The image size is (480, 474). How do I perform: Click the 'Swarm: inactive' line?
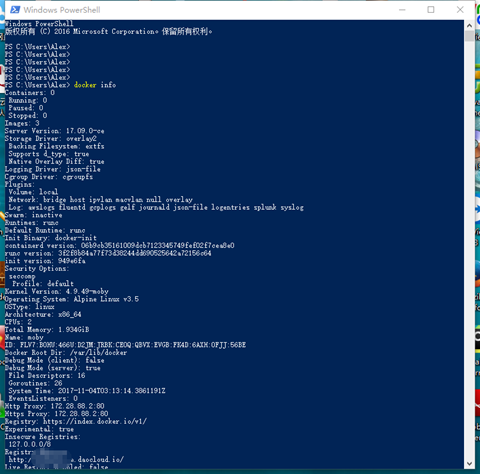tap(33, 215)
